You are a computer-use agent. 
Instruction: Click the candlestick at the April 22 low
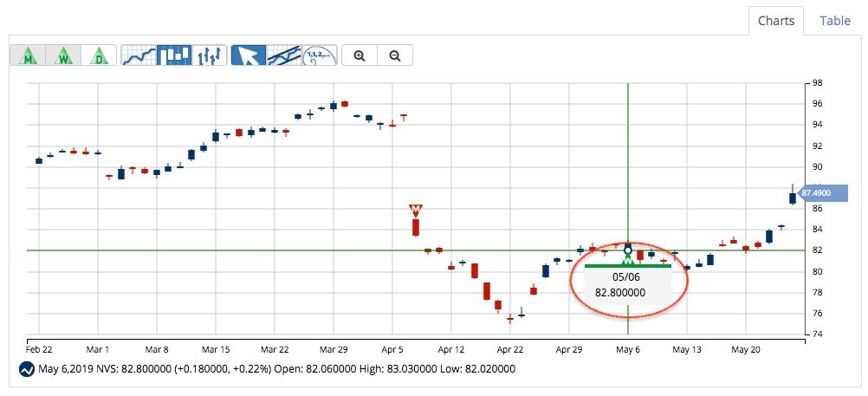[x=510, y=319]
